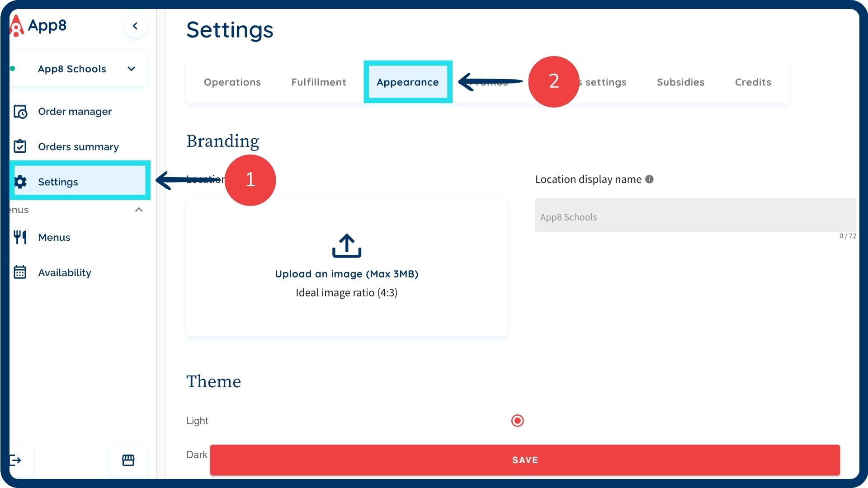Click the Availability calendar icon

pos(20,272)
